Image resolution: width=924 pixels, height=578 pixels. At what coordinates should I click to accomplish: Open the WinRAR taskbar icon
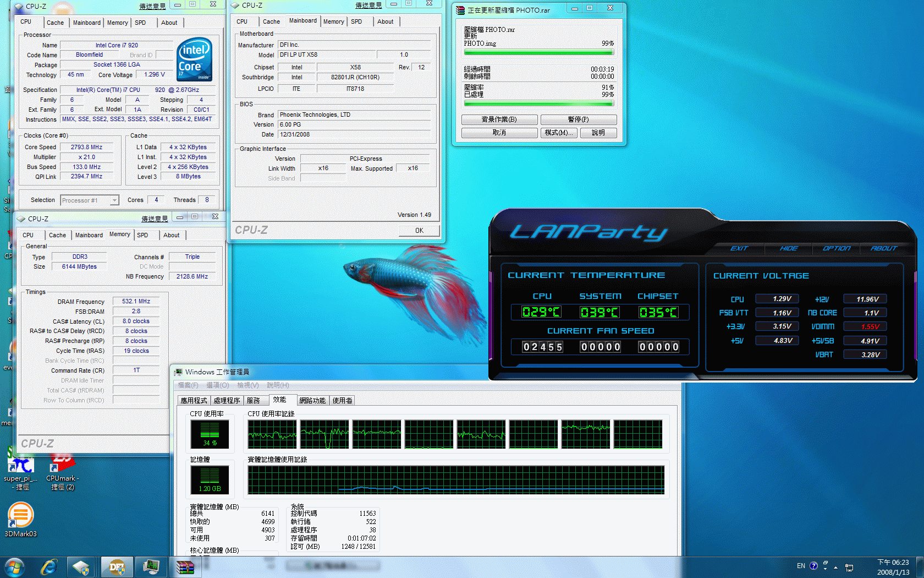[185, 567]
